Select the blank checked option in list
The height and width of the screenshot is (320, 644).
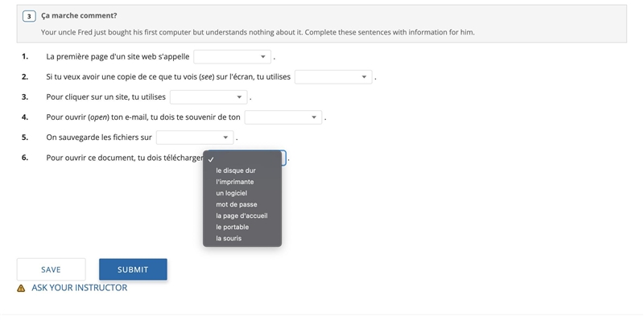(x=242, y=159)
